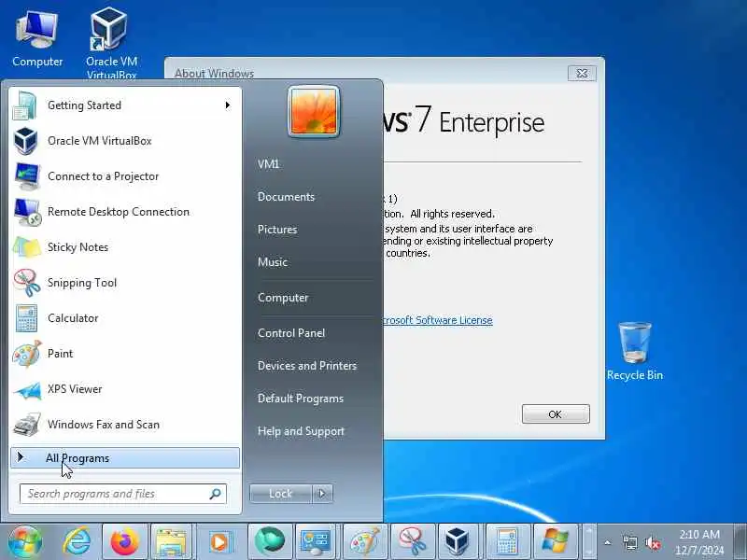Image resolution: width=747 pixels, height=560 pixels.
Task: Open Help and Support
Action: 301,431
